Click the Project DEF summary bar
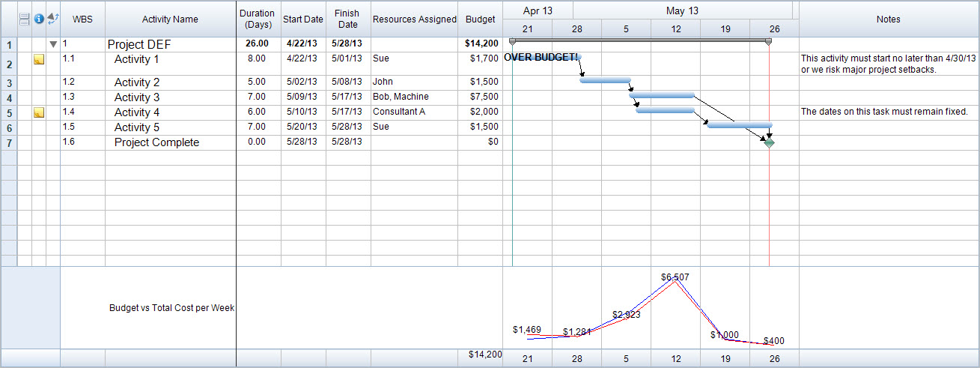 tap(638, 40)
